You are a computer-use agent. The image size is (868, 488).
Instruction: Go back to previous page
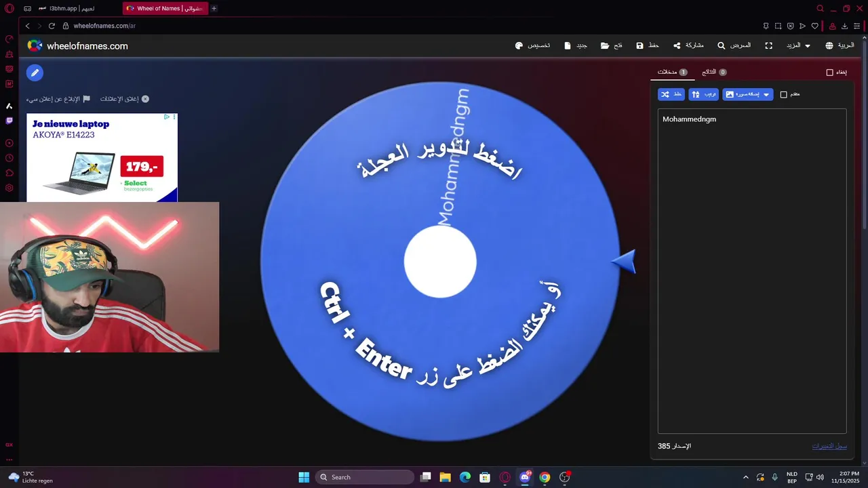pyautogui.click(x=28, y=26)
